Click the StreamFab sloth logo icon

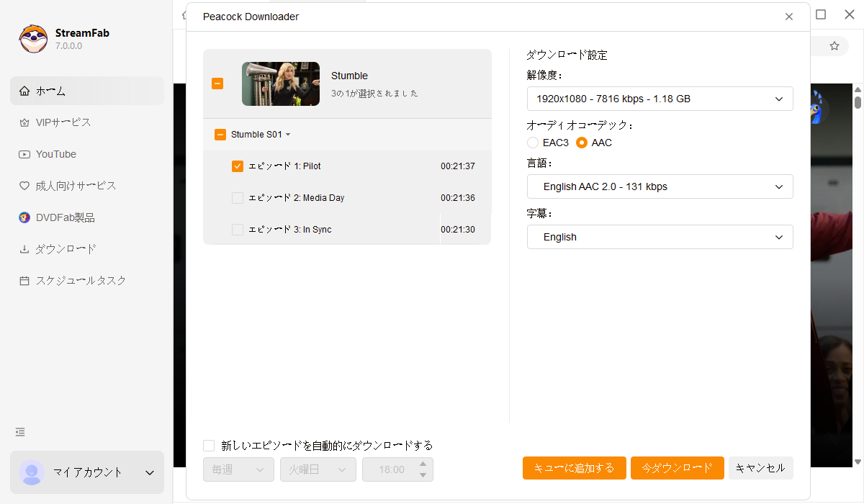click(x=33, y=39)
